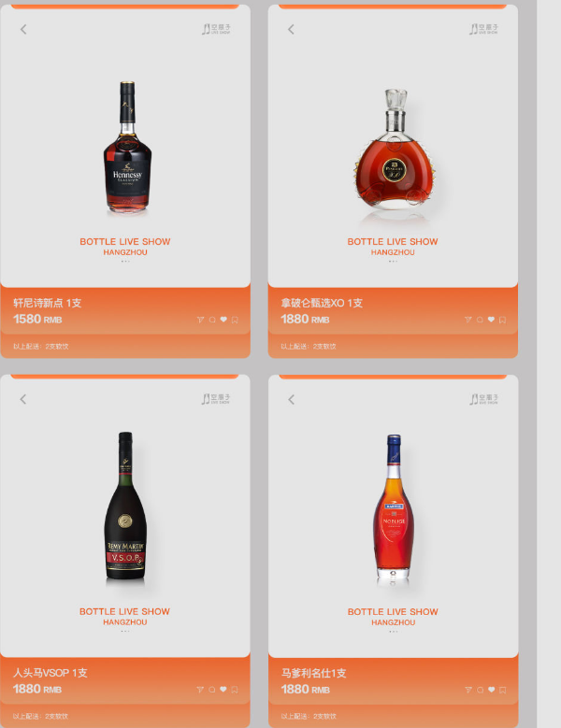The image size is (561, 728).
Task: Select pagination dots under Hennessy HANGZHOU text
Action: (125, 262)
